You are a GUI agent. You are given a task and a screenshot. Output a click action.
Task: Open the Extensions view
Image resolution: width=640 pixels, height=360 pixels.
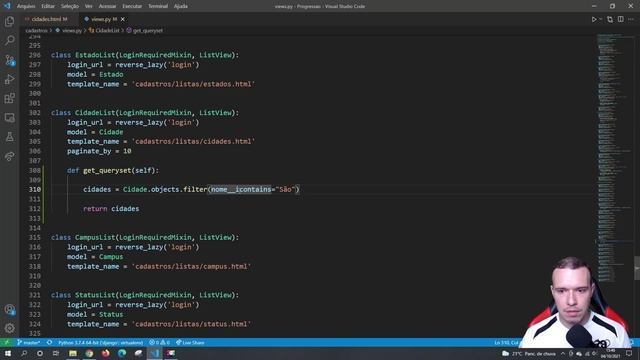coord(9,98)
